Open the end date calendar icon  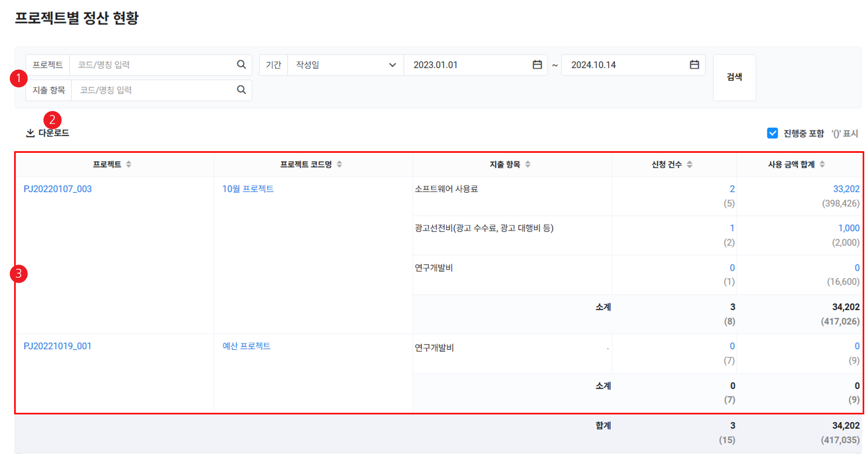point(694,64)
